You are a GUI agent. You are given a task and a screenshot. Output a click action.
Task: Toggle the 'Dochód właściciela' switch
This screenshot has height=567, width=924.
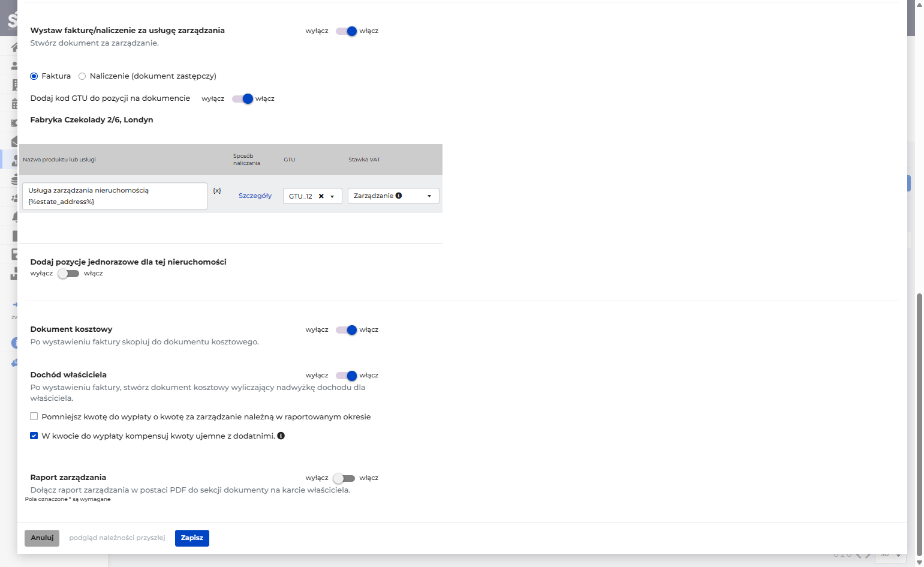[346, 376]
